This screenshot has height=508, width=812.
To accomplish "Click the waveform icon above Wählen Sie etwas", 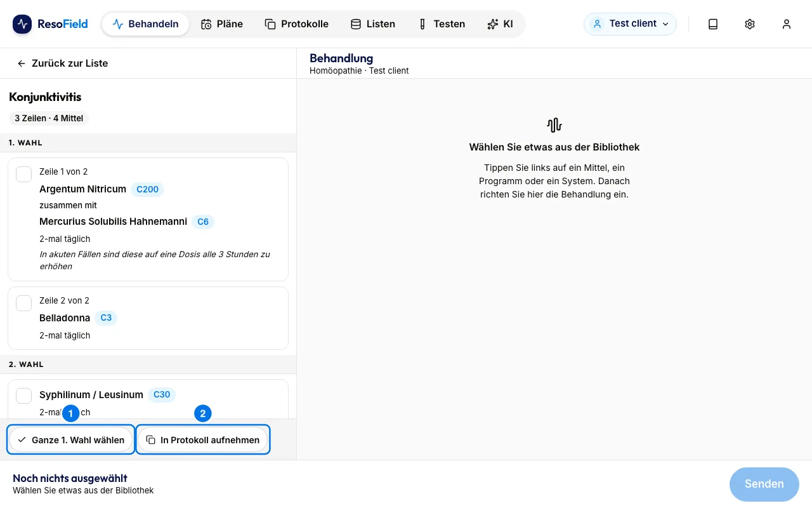I will [x=554, y=125].
